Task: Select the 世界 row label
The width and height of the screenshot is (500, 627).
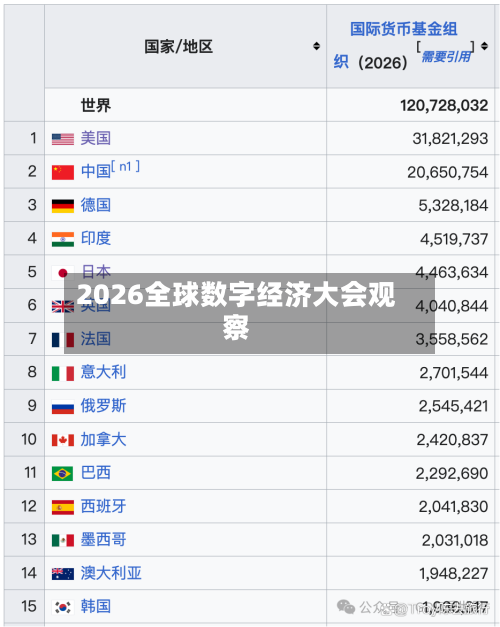Action: (x=96, y=105)
